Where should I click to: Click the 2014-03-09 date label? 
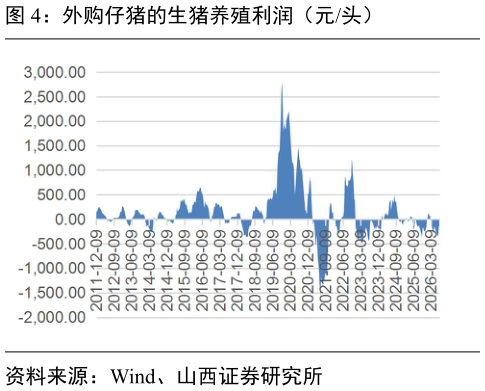[x=150, y=270]
